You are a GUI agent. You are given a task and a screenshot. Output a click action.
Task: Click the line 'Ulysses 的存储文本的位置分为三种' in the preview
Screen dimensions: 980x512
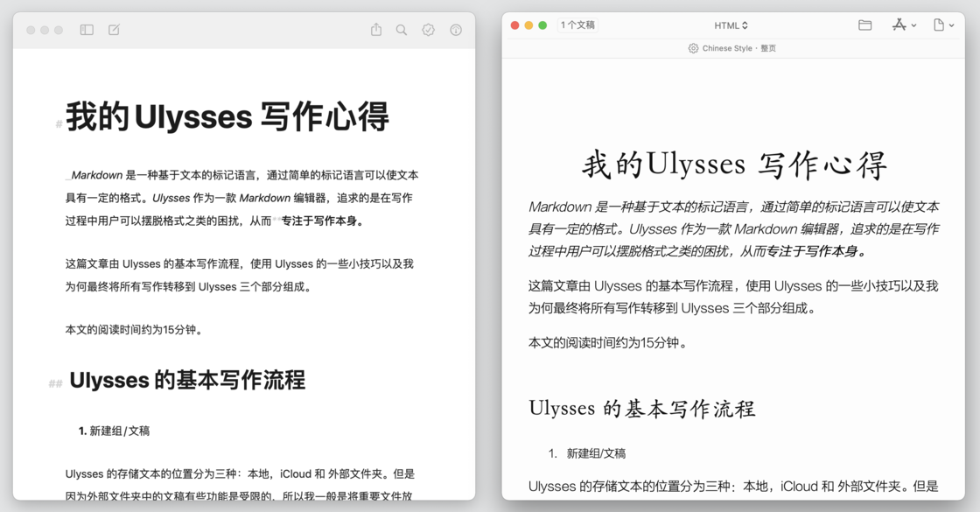pyautogui.click(x=734, y=487)
